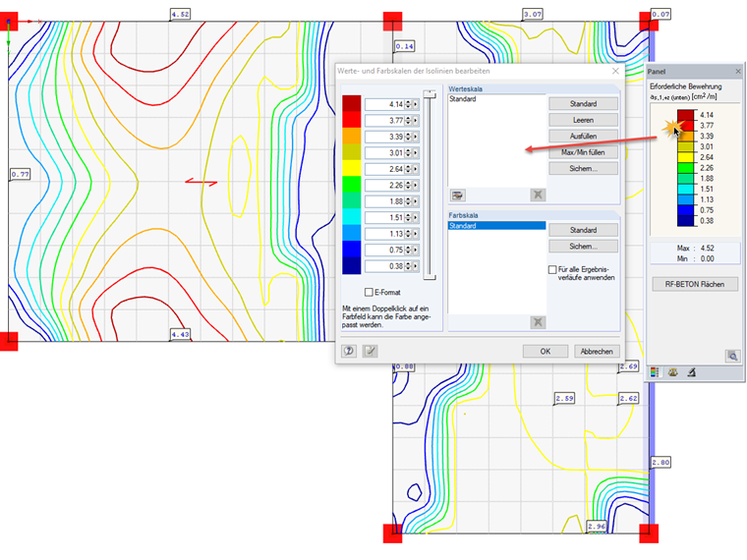Click the result label 2.80 on the plot
Image resolution: width=747 pixels, height=560 pixels.
point(661,463)
